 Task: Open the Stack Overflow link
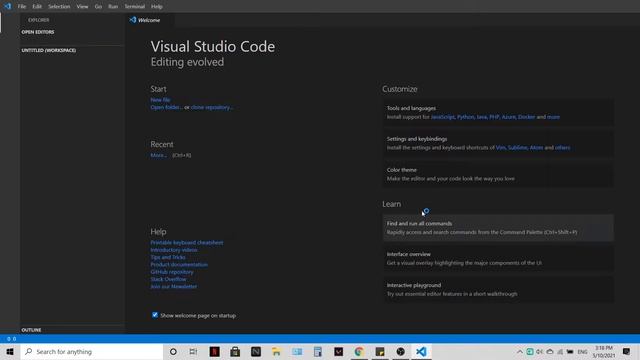click(168, 279)
